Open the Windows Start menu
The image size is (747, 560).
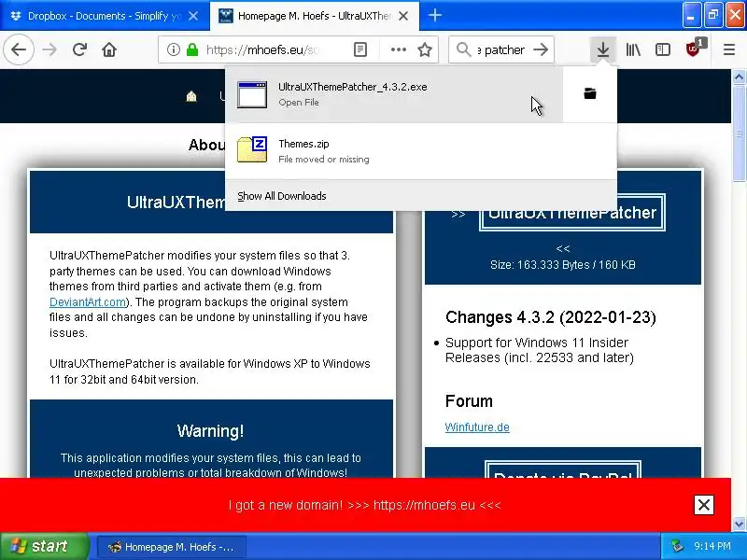(44, 546)
